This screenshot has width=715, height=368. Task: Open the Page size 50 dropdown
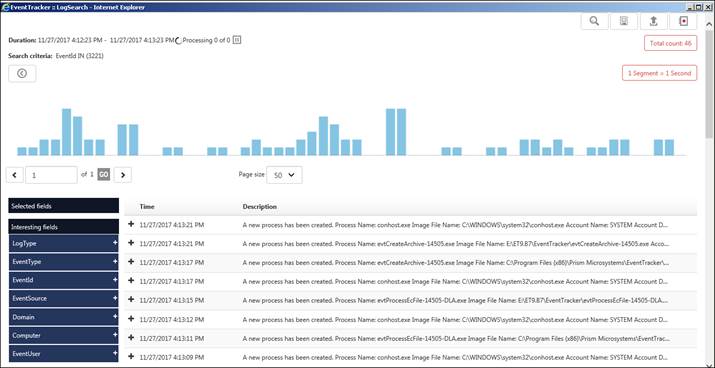284,175
